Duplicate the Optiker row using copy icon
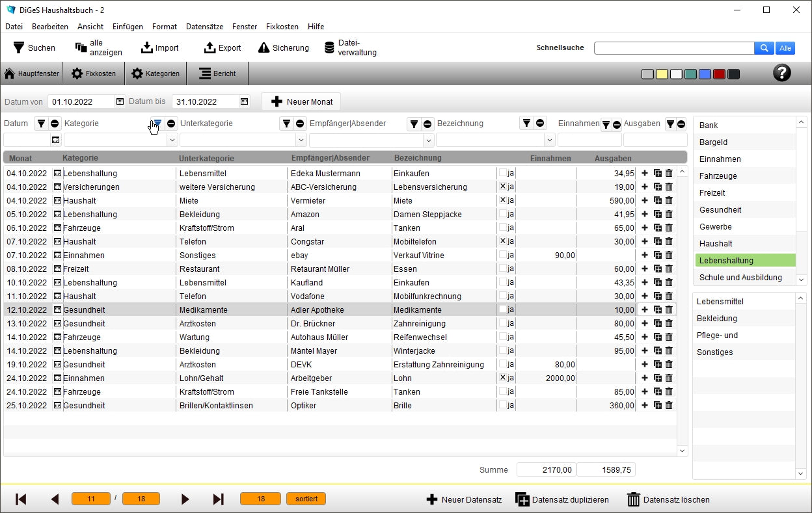This screenshot has width=812, height=513. point(657,406)
